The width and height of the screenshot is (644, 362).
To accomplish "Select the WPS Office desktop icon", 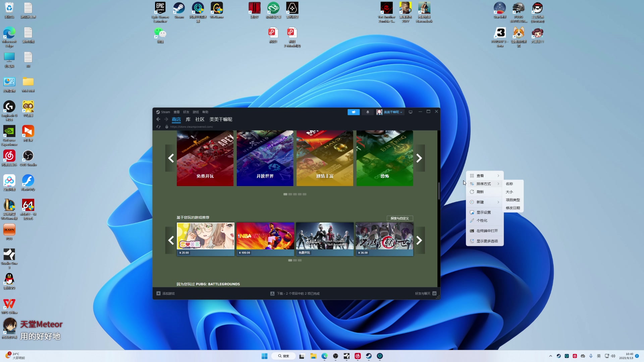I will click(9, 306).
